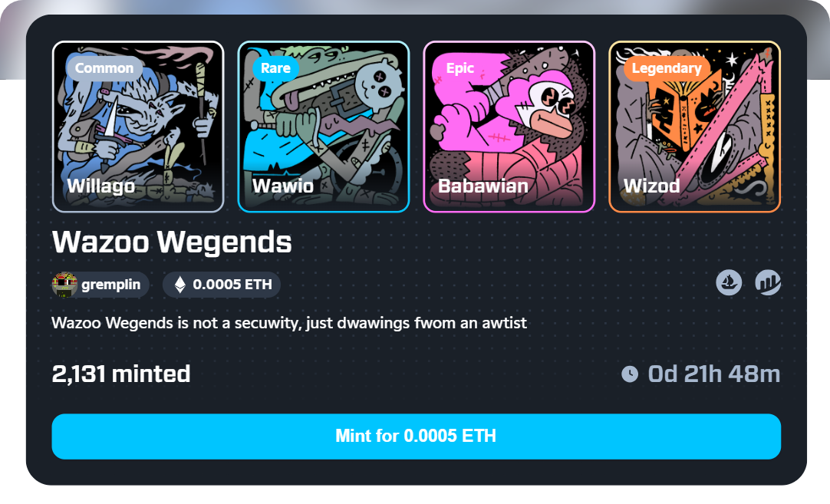Click the Ethereum diamond icon
This screenshot has width=830, height=504.
point(180,285)
